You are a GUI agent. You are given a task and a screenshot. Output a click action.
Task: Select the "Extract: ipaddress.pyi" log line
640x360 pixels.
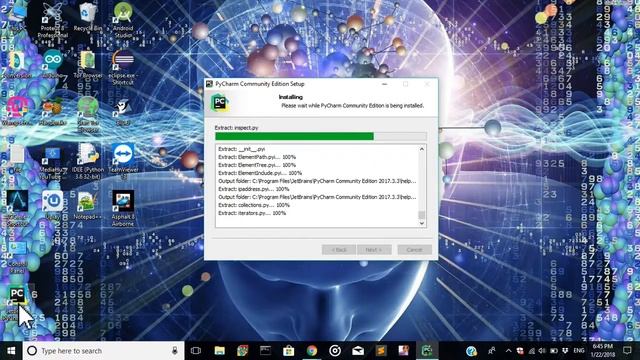254,189
